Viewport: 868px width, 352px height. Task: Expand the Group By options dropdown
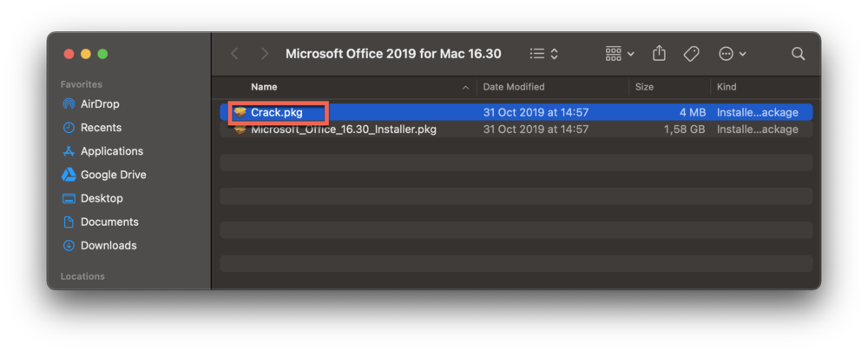[620, 54]
